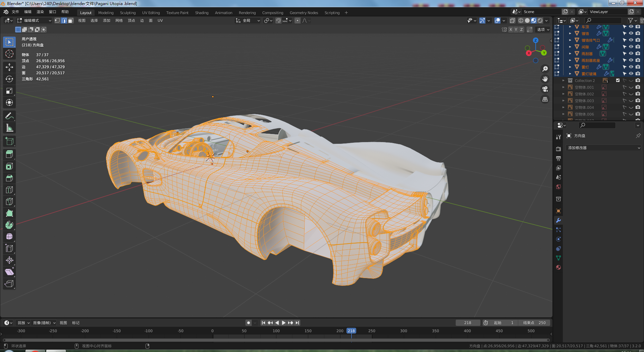
Task: Select the Move tool
Action: click(x=9, y=67)
